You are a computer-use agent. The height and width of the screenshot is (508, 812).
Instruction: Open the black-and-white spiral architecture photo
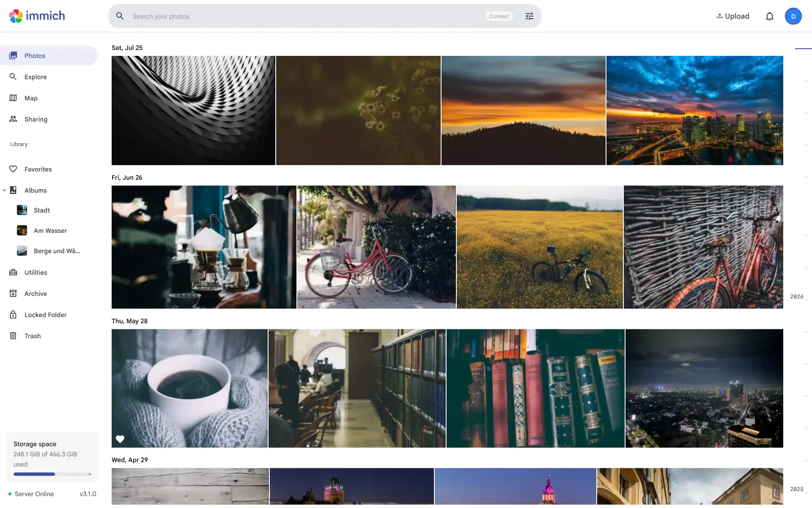click(193, 110)
